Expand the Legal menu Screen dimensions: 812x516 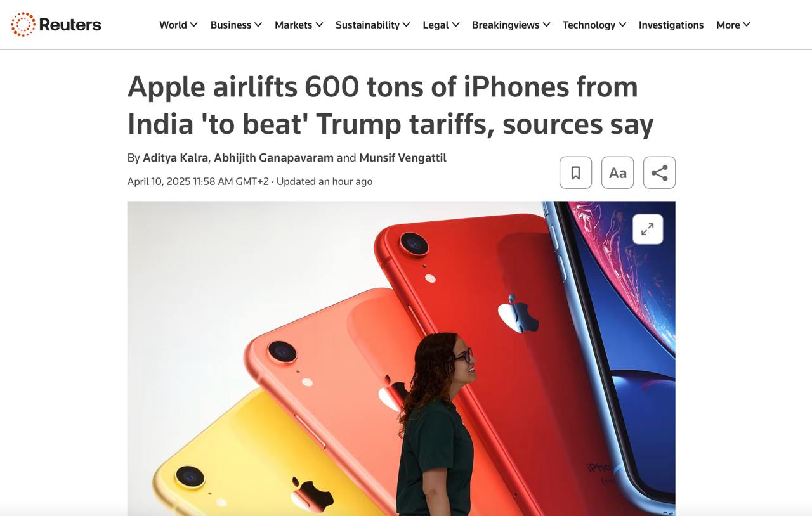coord(441,25)
